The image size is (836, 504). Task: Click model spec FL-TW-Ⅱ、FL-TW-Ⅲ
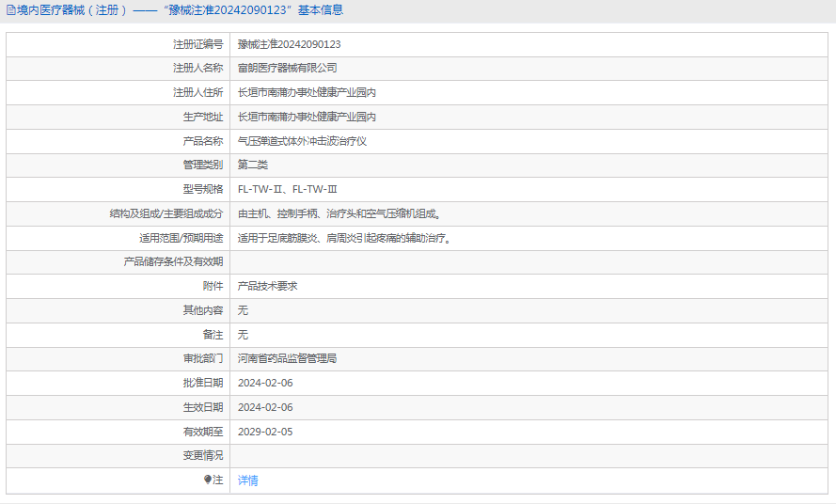click(x=288, y=189)
